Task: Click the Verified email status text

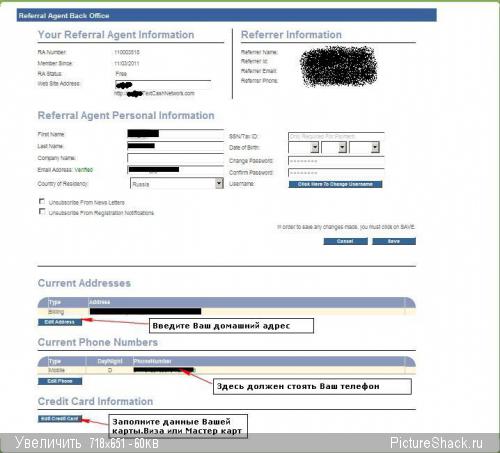Action: (84, 170)
